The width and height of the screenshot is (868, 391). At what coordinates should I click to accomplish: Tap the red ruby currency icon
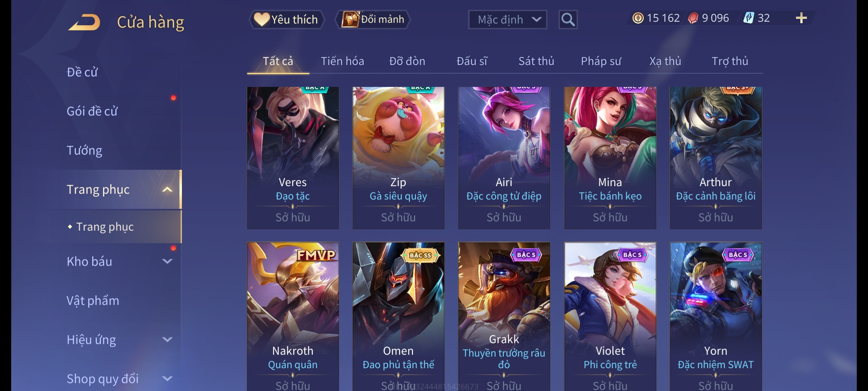pyautogui.click(x=693, y=18)
